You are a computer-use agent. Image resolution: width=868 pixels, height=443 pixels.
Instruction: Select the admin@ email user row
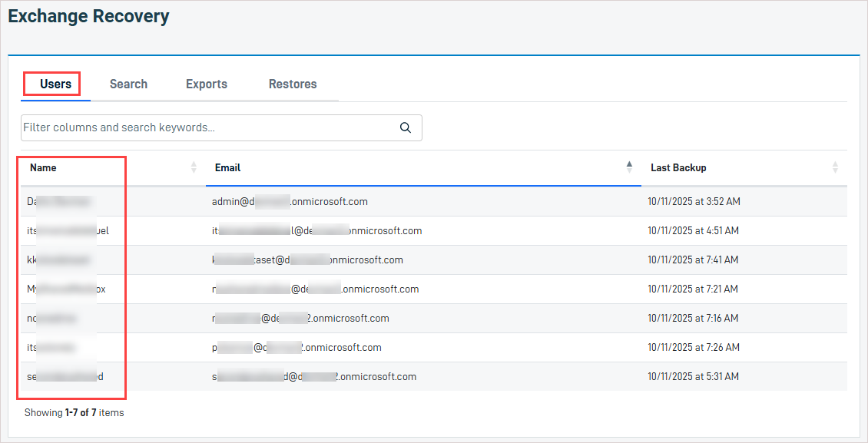click(434, 202)
